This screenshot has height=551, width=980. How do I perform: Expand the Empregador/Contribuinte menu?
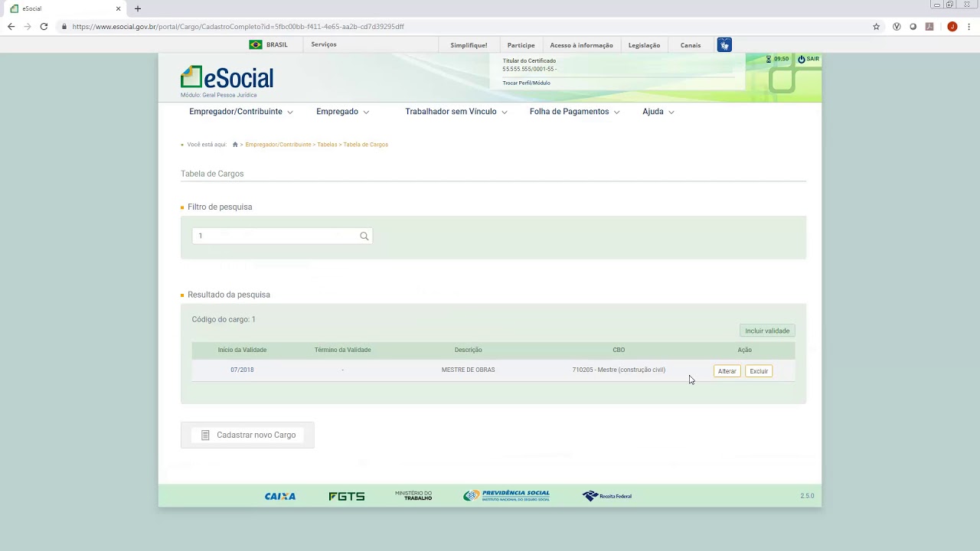point(240,112)
